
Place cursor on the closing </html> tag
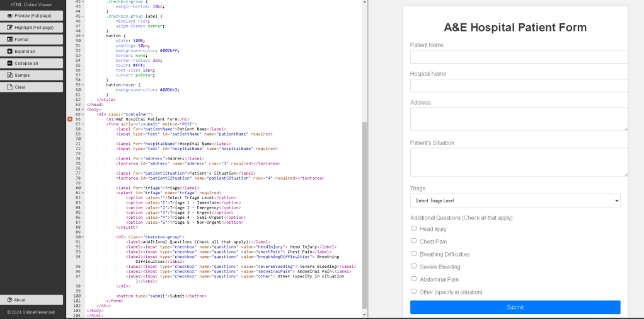(95, 316)
